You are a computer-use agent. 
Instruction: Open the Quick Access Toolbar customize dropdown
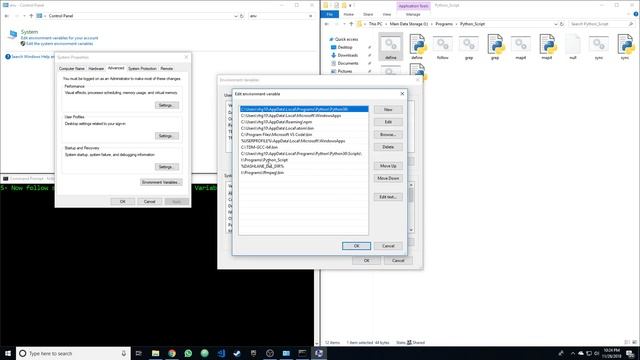point(350,5)
